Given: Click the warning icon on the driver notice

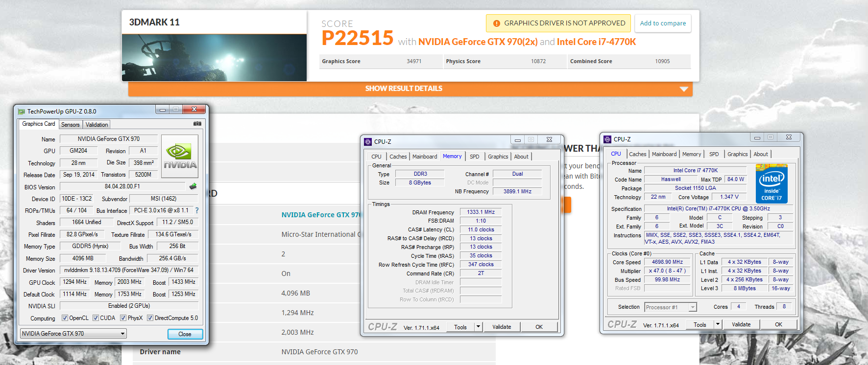Looking at the screenshot, I should point(497,23).
